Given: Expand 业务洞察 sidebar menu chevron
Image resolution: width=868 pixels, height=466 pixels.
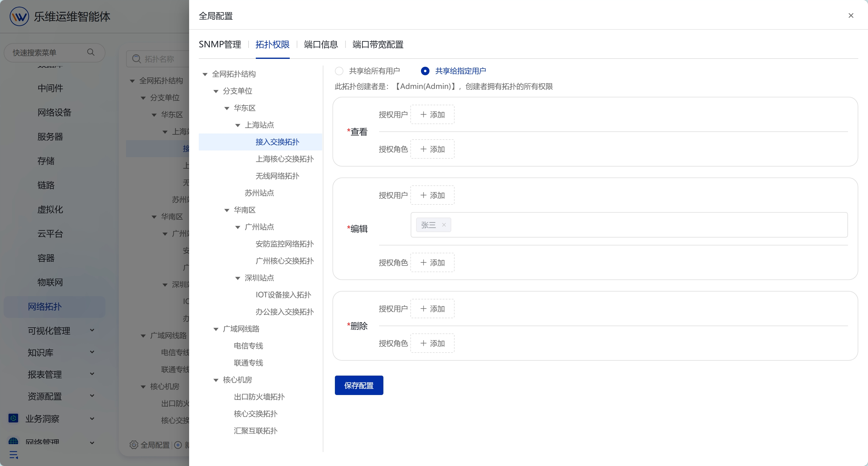Looking at the screenshot, I should pos(92,418).
